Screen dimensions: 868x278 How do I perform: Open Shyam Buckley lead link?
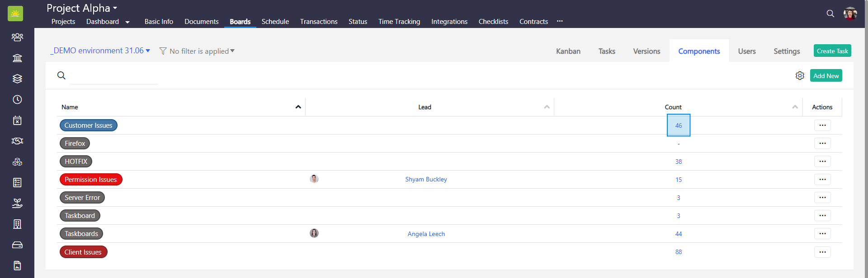(426, 180)
